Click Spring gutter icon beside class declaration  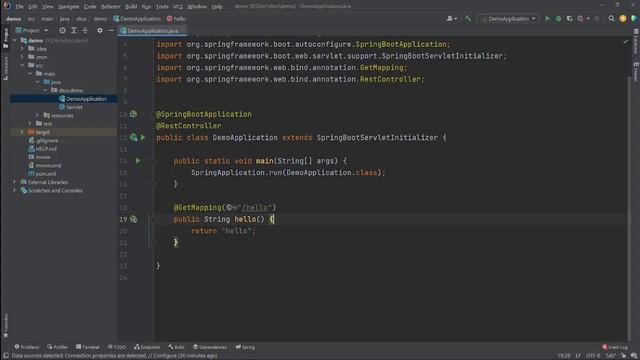pos(133,138)
